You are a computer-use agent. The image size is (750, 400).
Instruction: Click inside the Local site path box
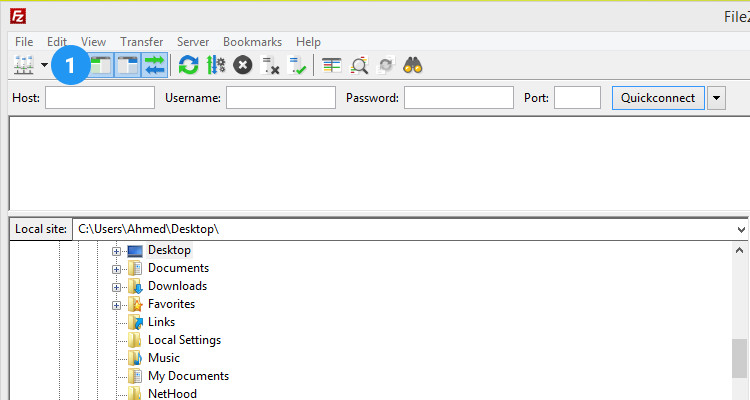tap(402, 229)
